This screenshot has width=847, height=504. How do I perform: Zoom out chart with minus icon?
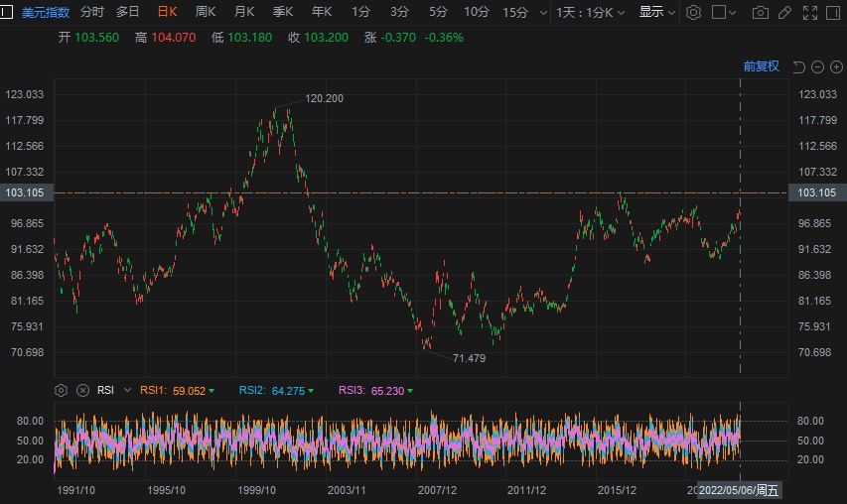click(x=817, y=66)
